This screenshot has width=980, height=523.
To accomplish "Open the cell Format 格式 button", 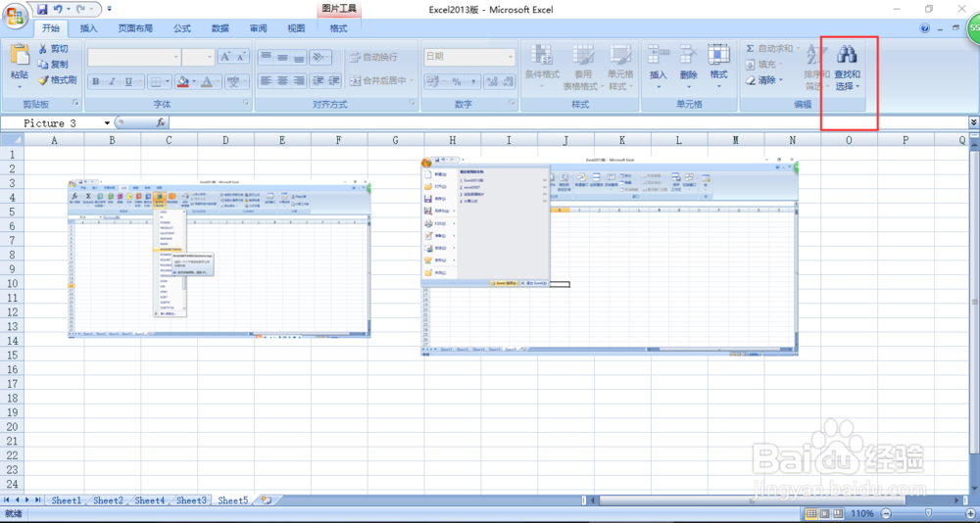I will (718, 67).
